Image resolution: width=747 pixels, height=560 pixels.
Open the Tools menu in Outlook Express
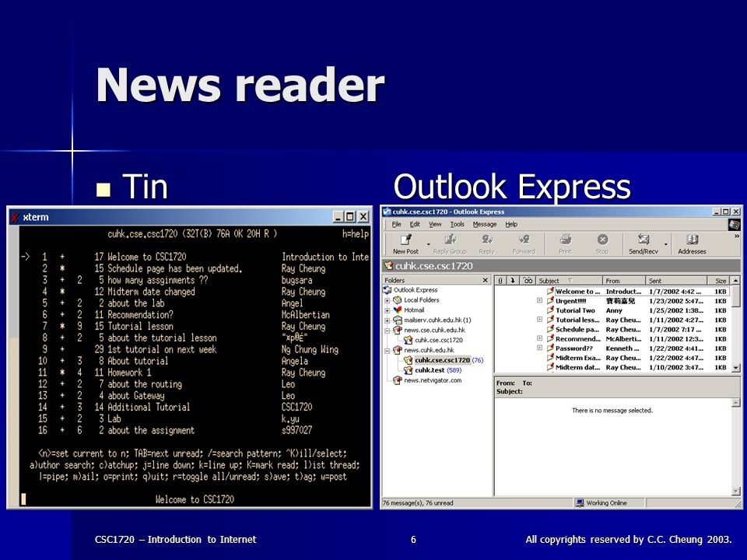click(x=457, y=224)
